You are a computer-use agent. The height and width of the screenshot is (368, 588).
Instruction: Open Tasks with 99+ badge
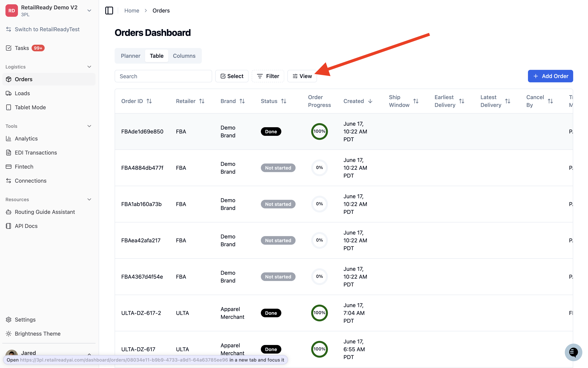[x=25, y=48]
